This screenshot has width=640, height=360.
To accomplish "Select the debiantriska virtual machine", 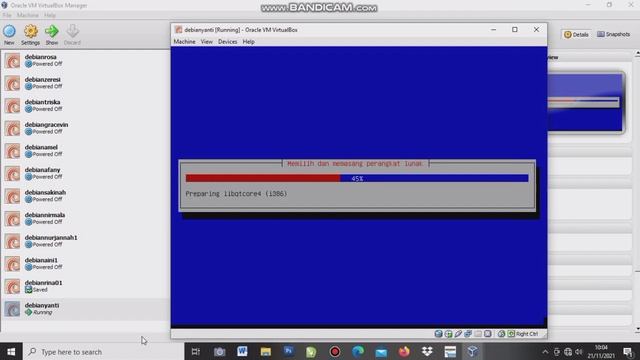I will click(85, 105).
